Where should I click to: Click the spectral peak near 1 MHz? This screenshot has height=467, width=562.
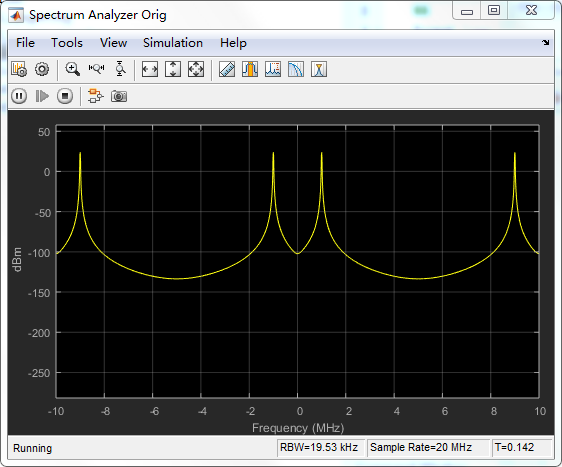point(322,153)
